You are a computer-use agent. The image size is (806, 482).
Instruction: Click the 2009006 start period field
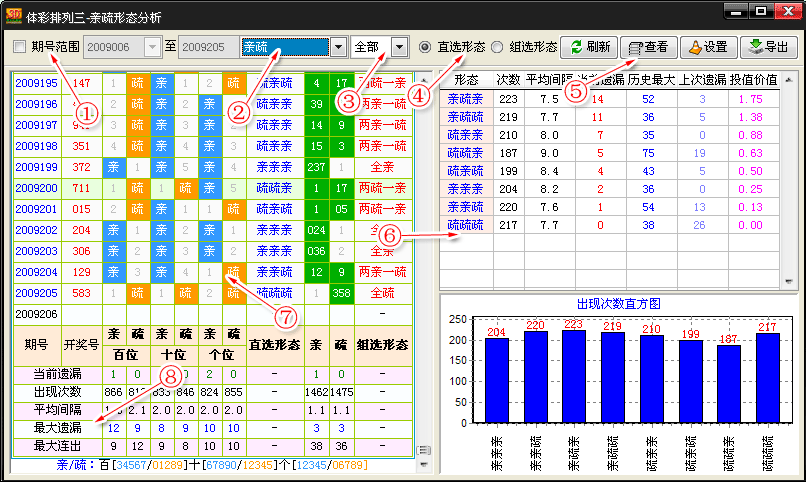coord(115,47)
